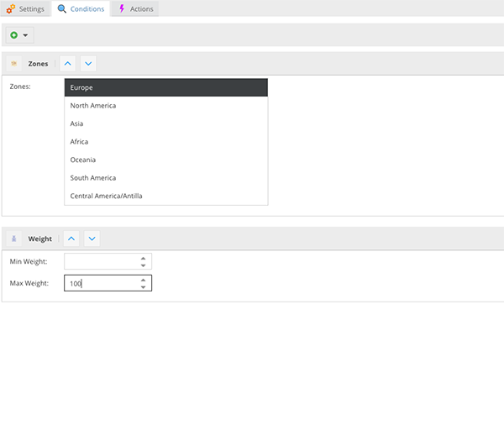Move Zones condition down
Screen dimensions: 504x425
click(88, 64)
